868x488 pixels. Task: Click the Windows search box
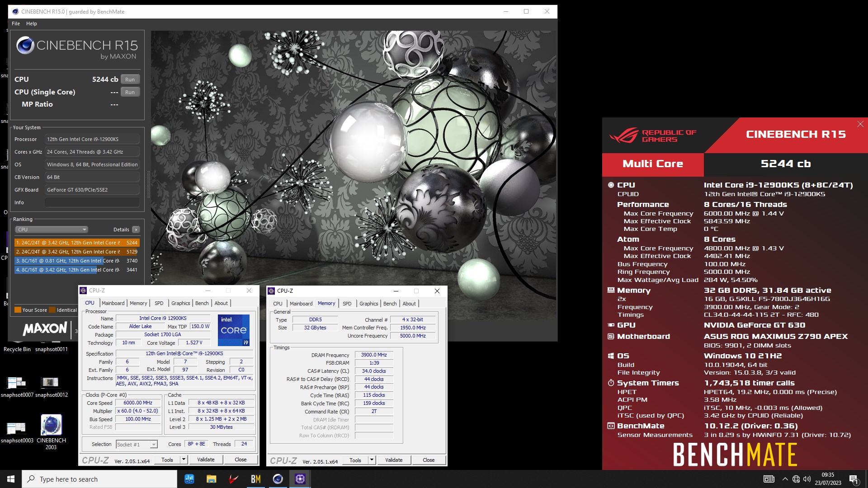coord(99,479)
